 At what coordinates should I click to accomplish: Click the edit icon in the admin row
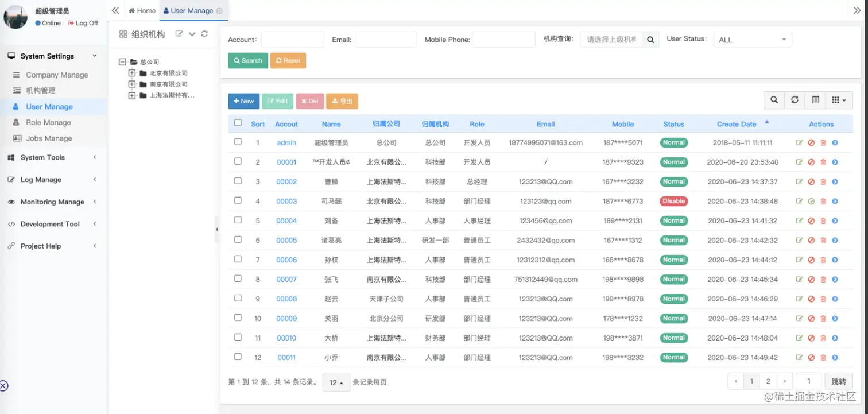tap(800, 143)
